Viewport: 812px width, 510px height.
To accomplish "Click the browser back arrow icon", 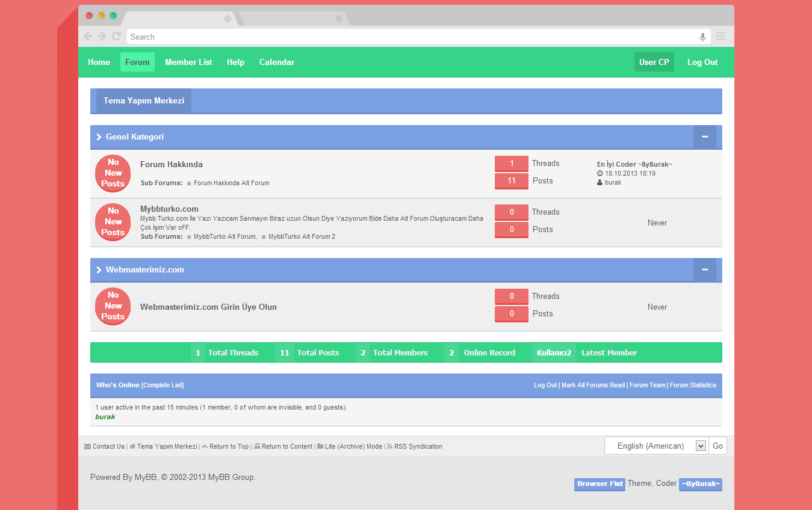I will 88,37.
